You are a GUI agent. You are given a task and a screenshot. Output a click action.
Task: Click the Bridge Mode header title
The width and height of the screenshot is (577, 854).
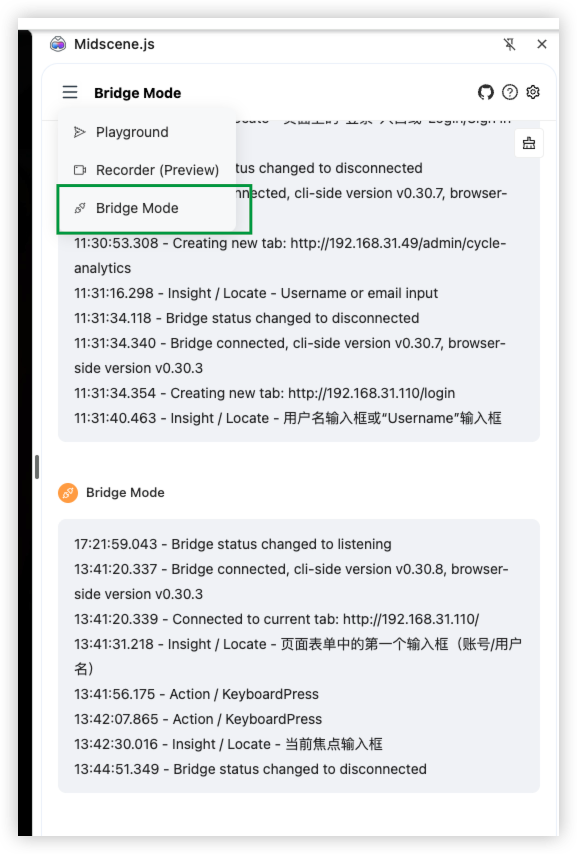point(137,93)
